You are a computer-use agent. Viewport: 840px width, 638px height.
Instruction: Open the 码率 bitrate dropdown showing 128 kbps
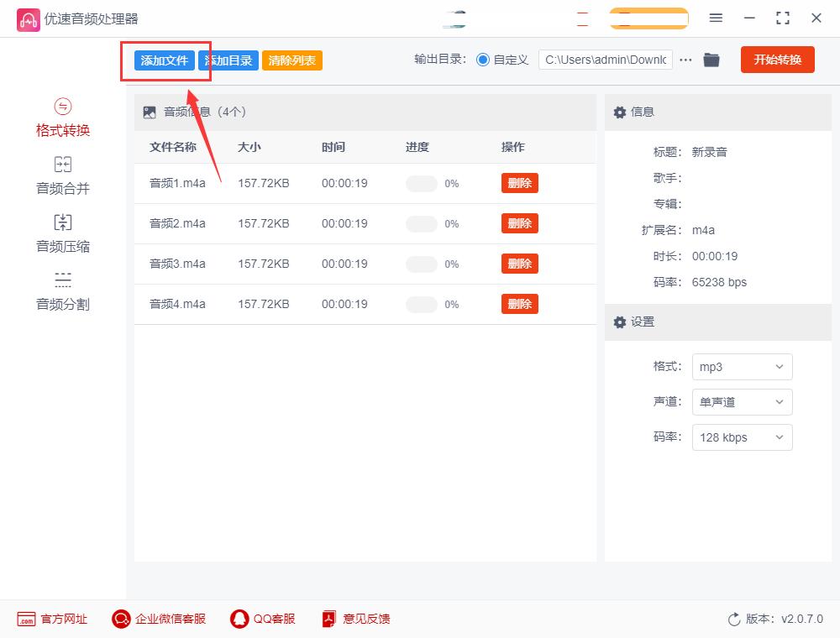[742, 437]
